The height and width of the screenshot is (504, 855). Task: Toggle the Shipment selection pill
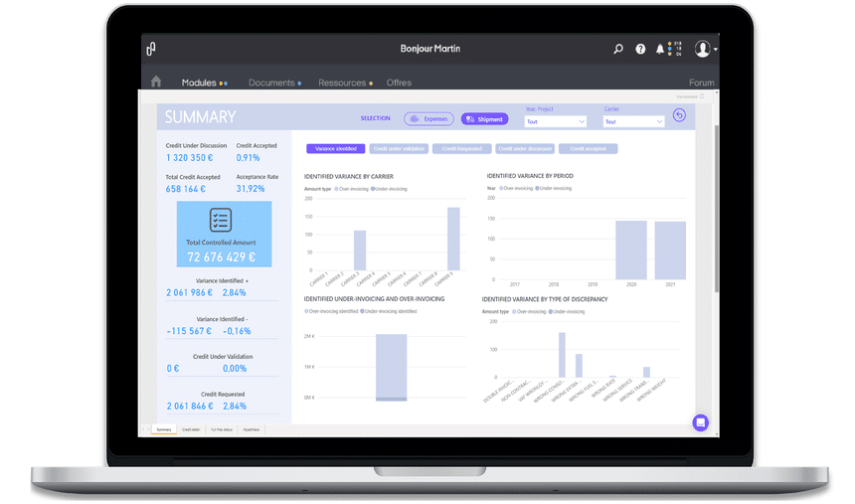point(484,119)
